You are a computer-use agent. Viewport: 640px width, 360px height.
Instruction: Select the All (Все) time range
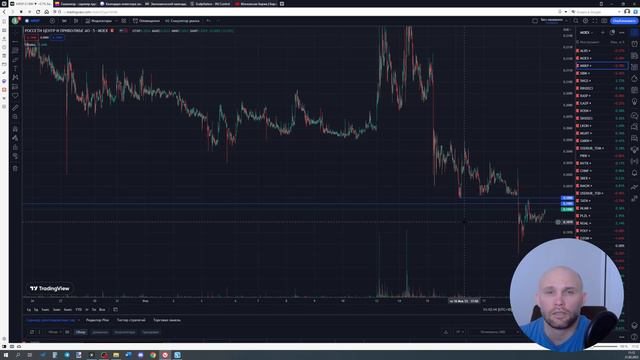tap(102, 310)
